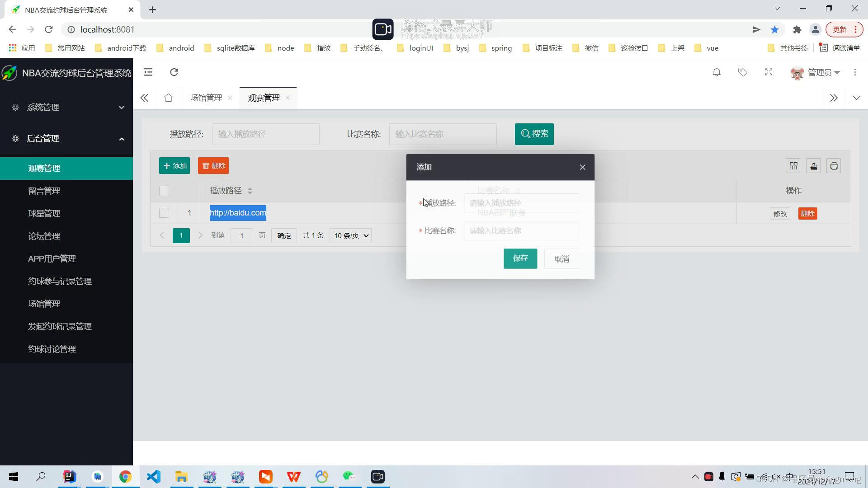Go to home tab icon

coord(168,98)
